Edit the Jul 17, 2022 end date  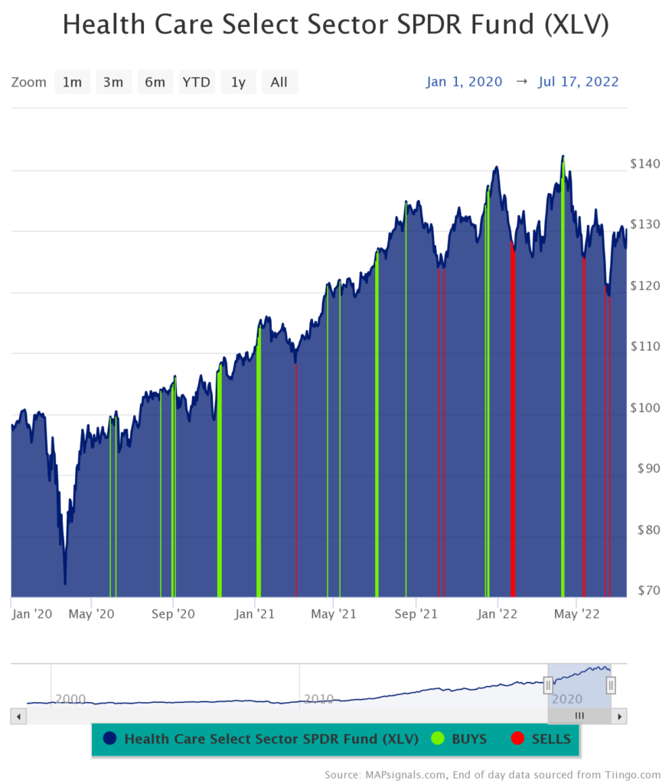coord(579,82)
